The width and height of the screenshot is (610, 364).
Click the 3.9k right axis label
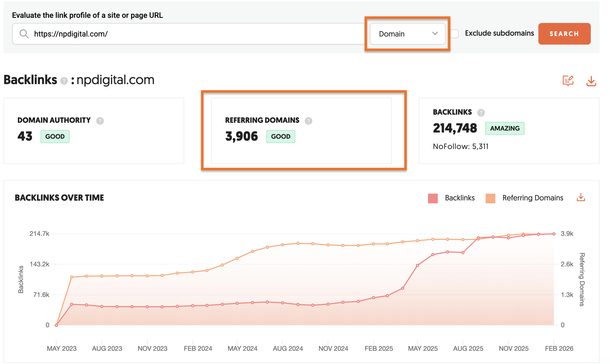(567, 234)
